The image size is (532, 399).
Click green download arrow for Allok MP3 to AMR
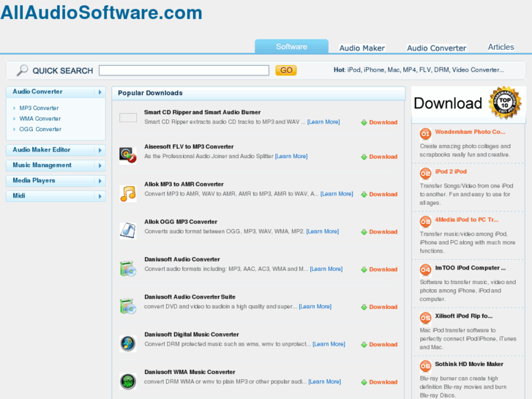coord(364,195)
